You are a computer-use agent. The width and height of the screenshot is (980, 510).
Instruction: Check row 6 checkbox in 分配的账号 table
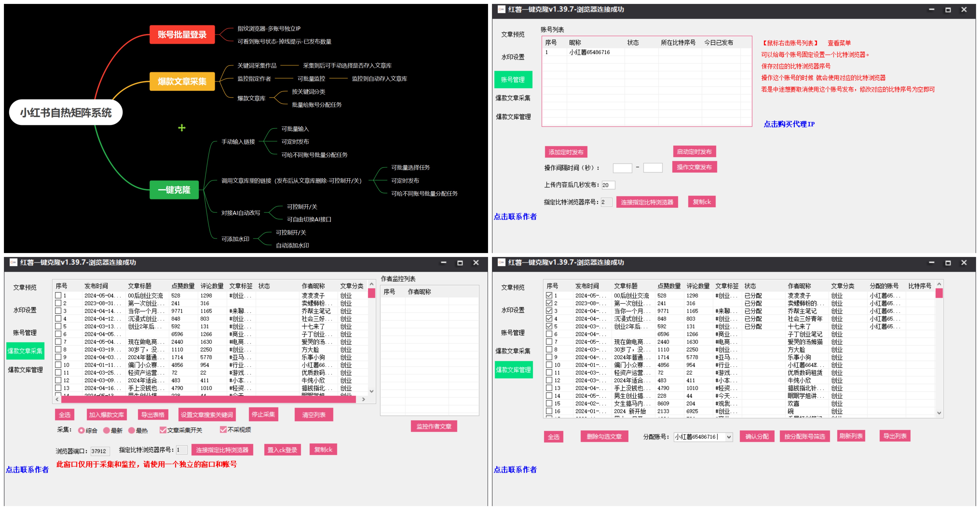[x=549, y=334]
